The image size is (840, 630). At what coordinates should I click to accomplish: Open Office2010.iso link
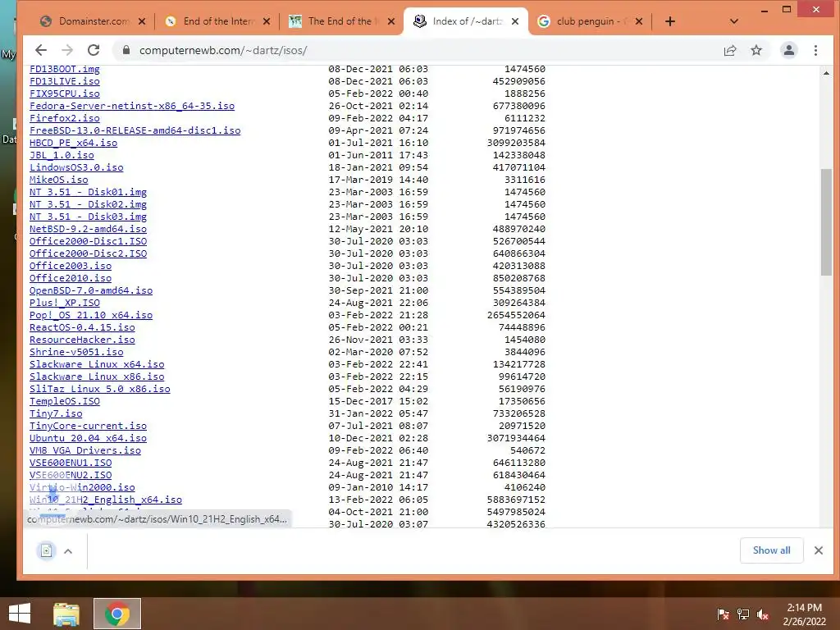[x=71, y=279]
